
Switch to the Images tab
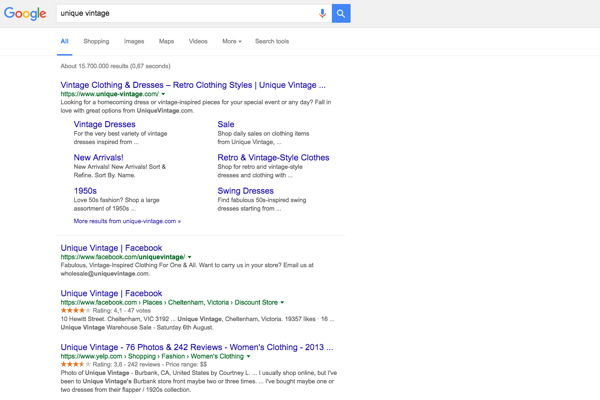tap(134, 41)
